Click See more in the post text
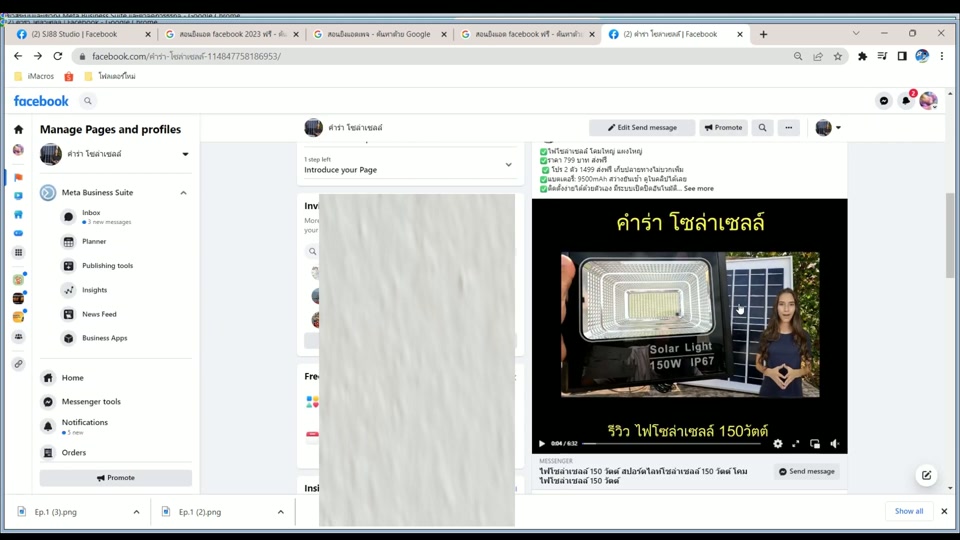This screenshot has width=960, height=540. point(698,188)
